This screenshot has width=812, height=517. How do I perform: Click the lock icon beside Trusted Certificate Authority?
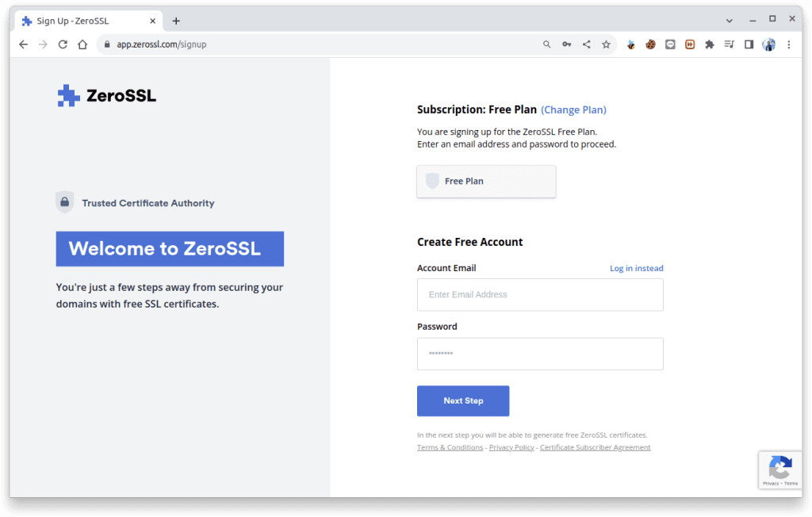pos(64,202)
